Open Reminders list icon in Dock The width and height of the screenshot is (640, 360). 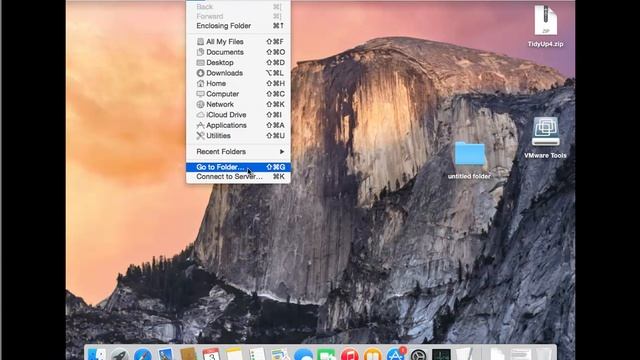click(258, 355)
